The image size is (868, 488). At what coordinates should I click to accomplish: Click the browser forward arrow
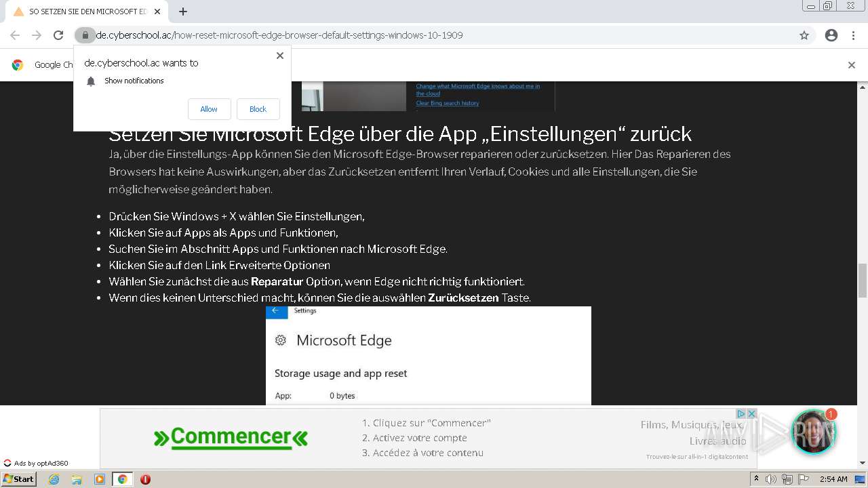[x=37, y=35]
